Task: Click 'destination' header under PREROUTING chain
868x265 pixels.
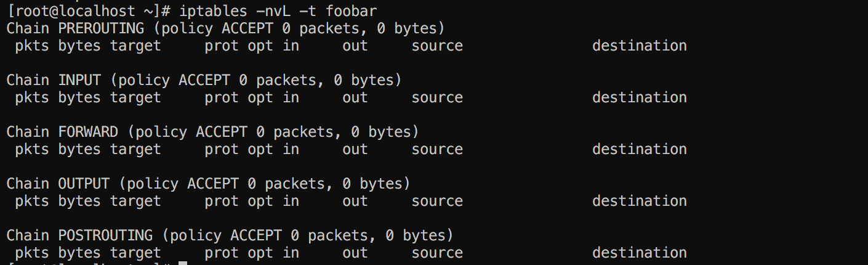Action: pyautogui.click(x=639, y=46)
